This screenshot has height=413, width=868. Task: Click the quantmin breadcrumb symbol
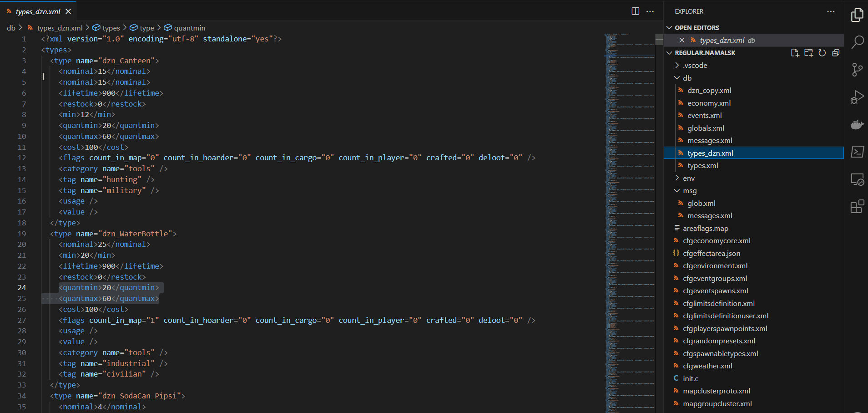click(185, 28)
